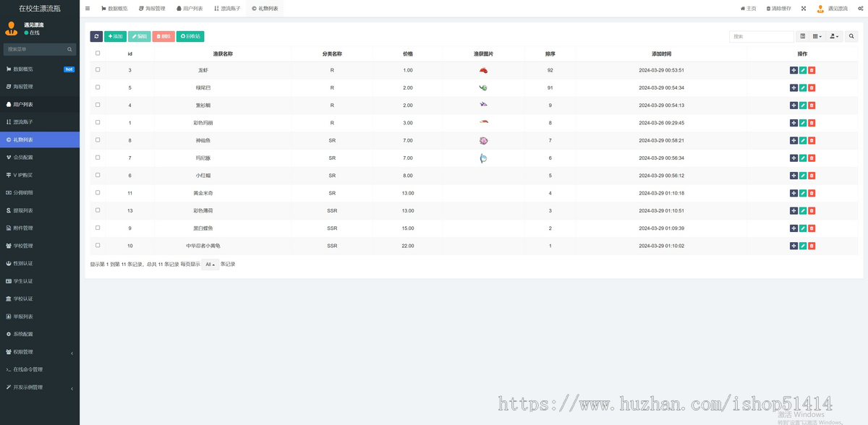Open the 回收站 recycle bin
The height and width of the screenshot is (425, 868).
click(190, 36)
